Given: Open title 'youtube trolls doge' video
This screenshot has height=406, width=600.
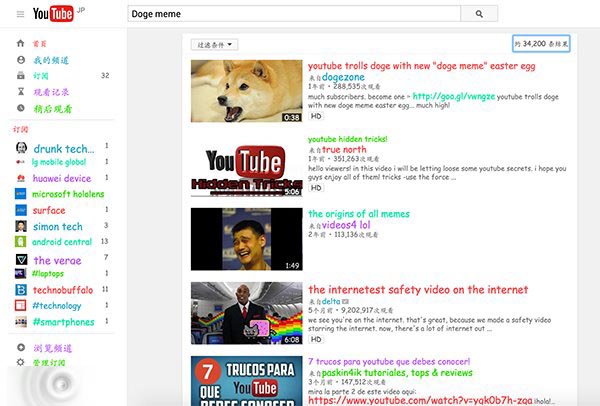Looking at the screenshot, I should tap(422, 66).
